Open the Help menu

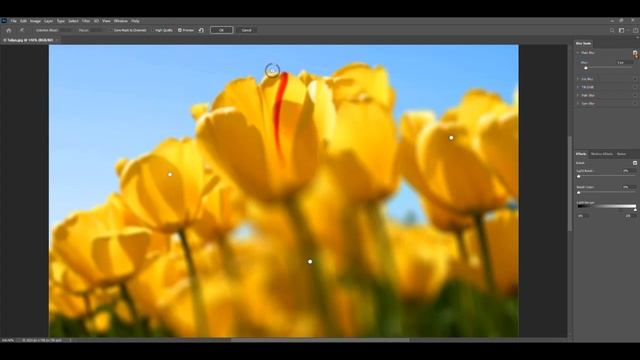(135, 21)
